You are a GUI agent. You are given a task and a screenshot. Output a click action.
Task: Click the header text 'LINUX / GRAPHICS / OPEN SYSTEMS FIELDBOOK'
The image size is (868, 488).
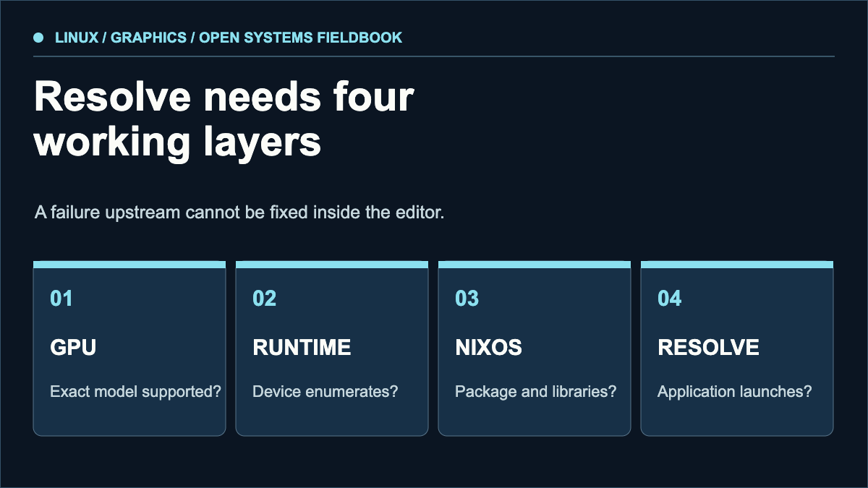pos(229,38)
